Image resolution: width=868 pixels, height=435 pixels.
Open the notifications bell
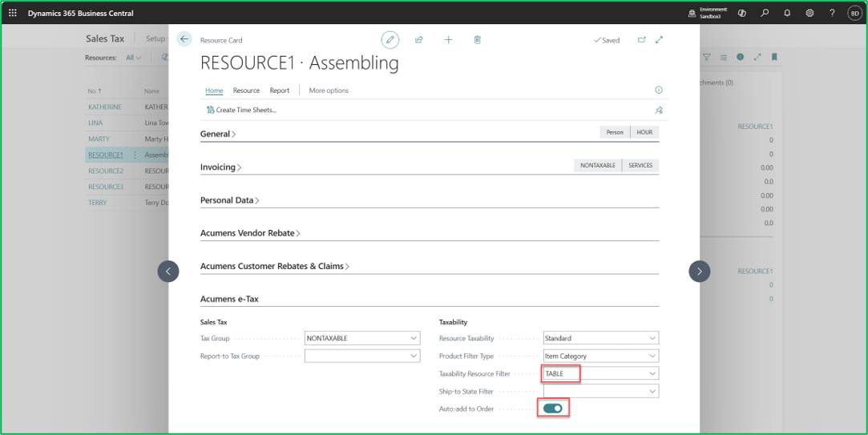[787, 13]
